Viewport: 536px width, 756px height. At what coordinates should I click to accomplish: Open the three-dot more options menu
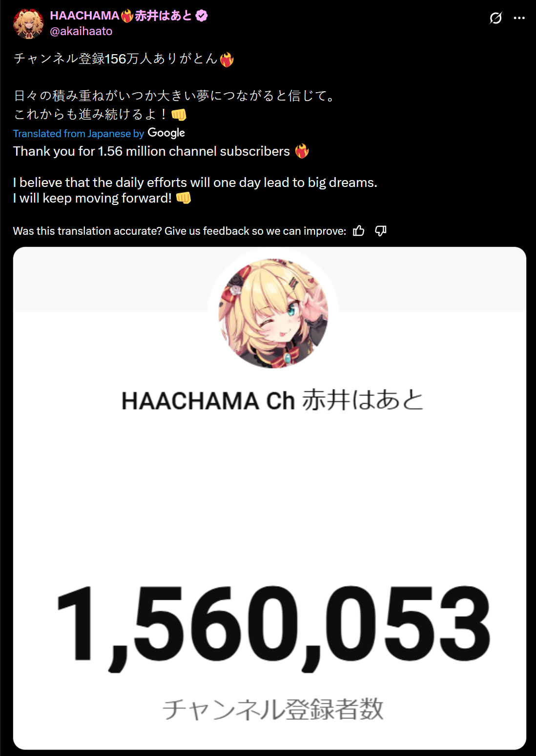(519, 18)
